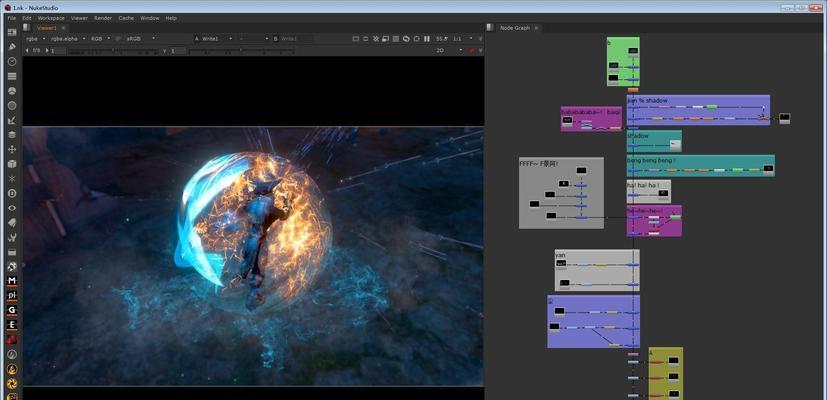The image size is (827, 400).
Task: Open the Transform nodes four-arrow icon
Action: click(x=12, y=150)
